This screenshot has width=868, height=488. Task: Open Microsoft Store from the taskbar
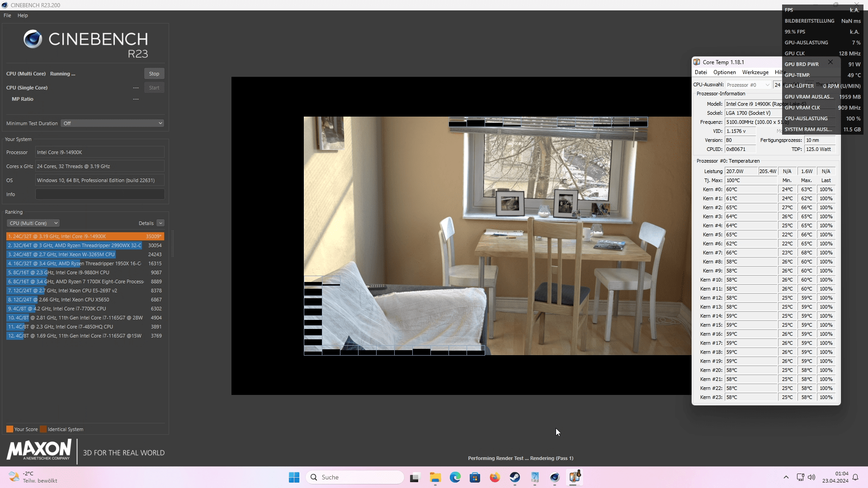(x=475, y=477)
